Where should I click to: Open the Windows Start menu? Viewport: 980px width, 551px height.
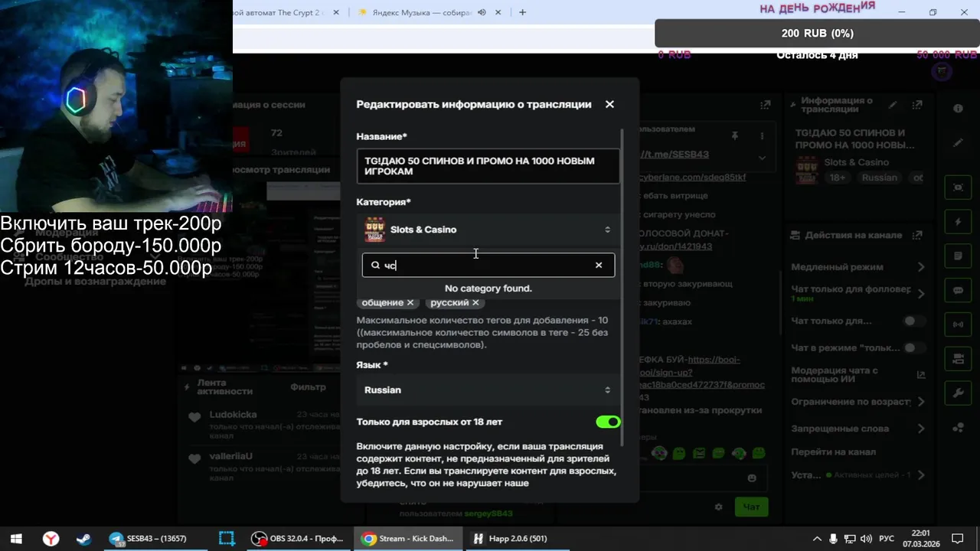coord(16,539)
